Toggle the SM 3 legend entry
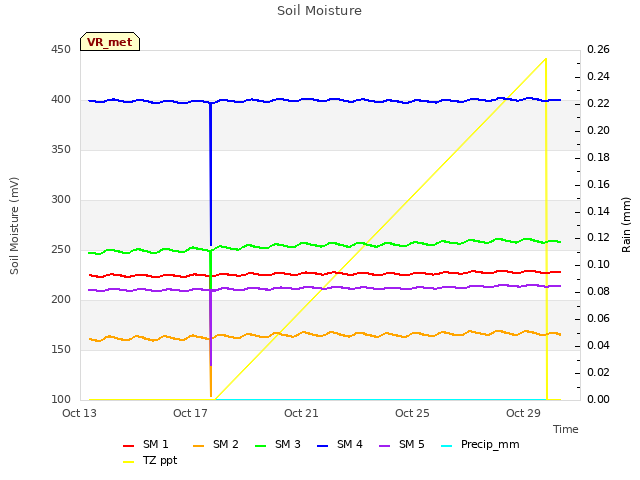This screenshot has width=640, height=480. (278, 444)
